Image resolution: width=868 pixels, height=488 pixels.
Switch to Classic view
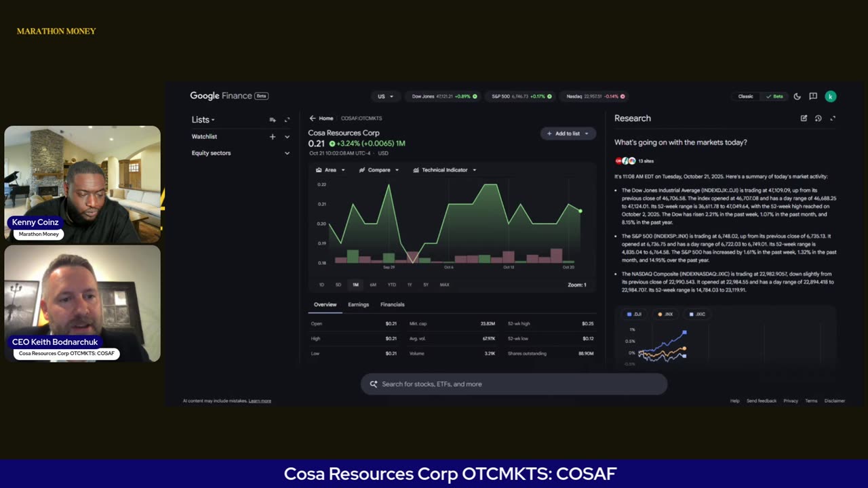click(745, 96)
